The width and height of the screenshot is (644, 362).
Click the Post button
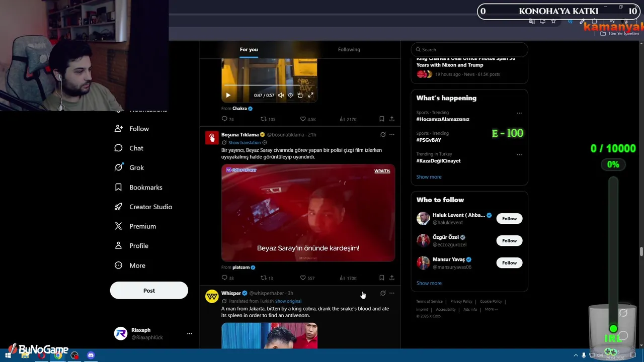[149, 291]
